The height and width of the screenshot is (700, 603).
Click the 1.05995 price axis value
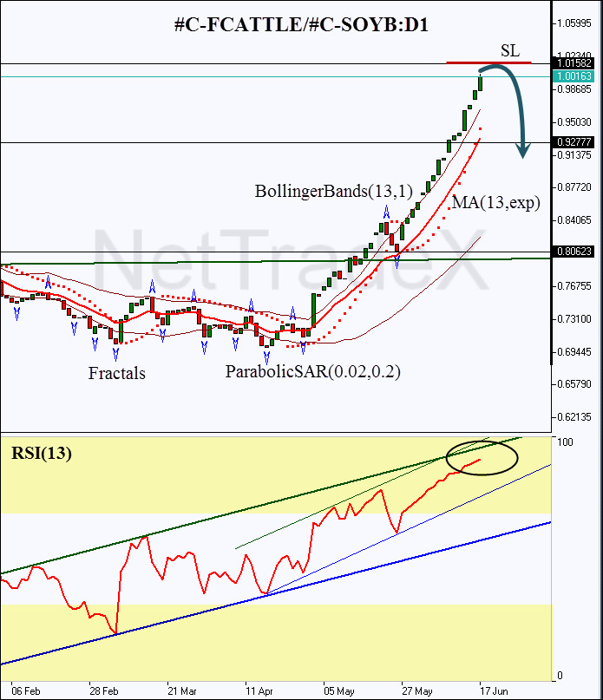pos(574,23)
